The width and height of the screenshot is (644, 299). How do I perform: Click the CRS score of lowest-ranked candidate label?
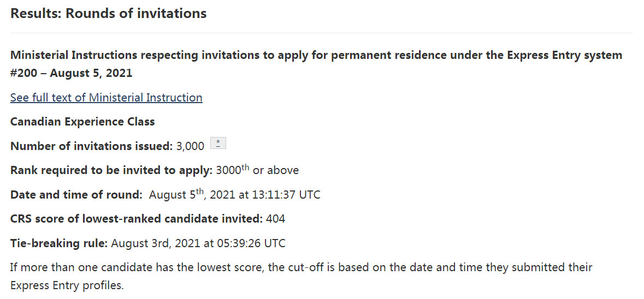[137, 219]
